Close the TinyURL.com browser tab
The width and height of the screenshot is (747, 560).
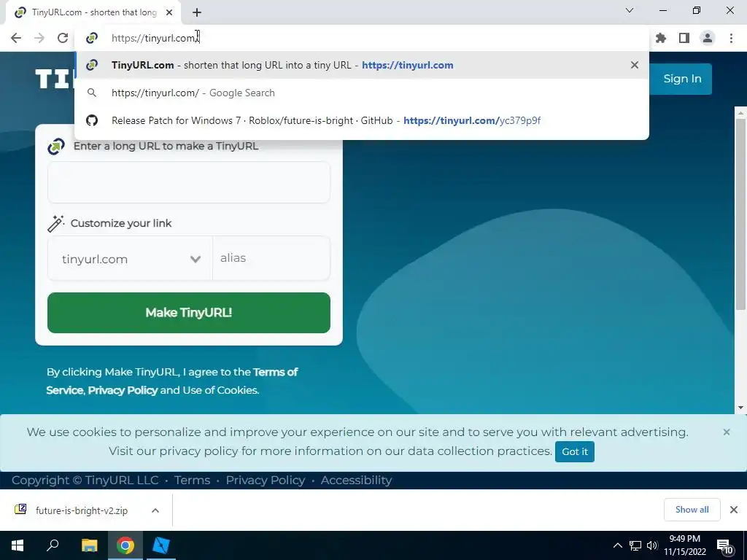click(169, 12)
